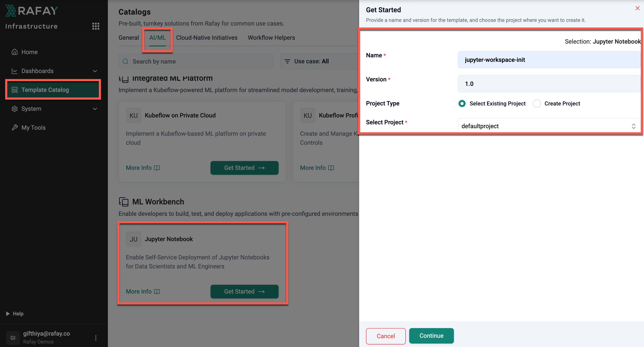This screenshot has height=347, width=644.
Task: Click the Search by name field
Action: 196,61
